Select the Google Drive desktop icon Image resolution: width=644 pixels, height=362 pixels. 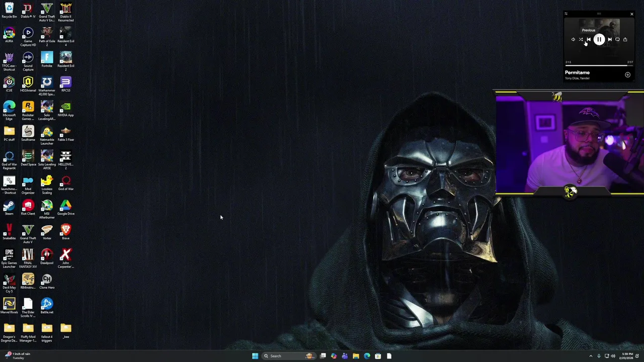coord(65,208)
